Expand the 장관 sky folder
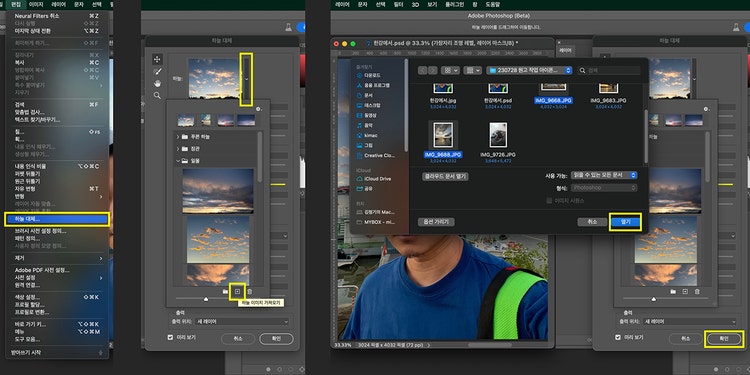This screenshot has height=375, width=750. pyautogui.click(x=178, y=149)
